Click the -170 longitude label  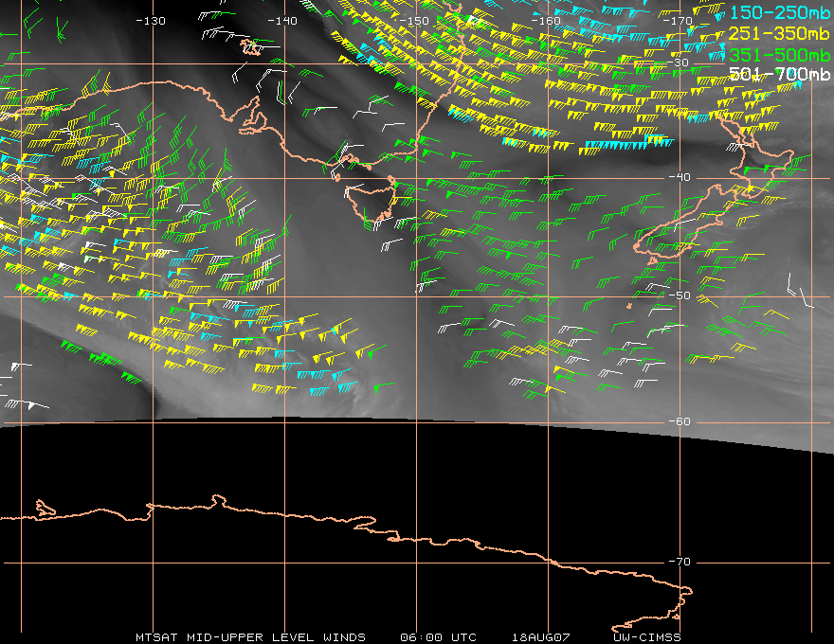click(x=678, y=21)
